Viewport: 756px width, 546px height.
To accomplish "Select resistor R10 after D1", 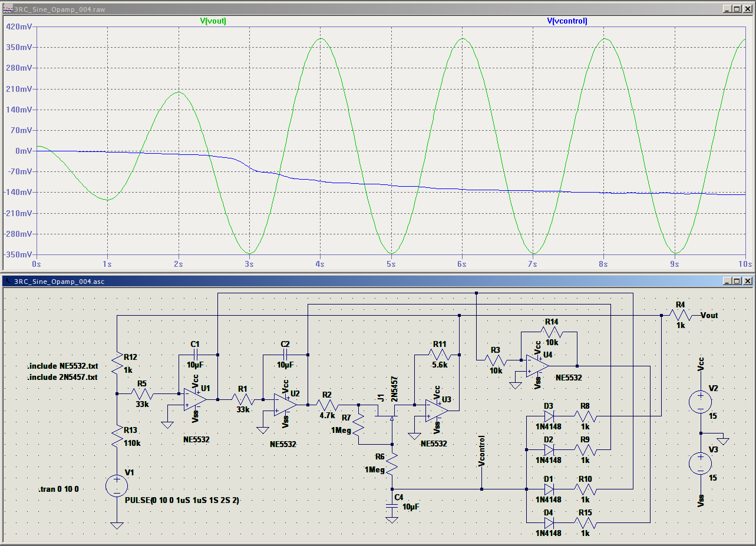I will click(x=585, y=489).
